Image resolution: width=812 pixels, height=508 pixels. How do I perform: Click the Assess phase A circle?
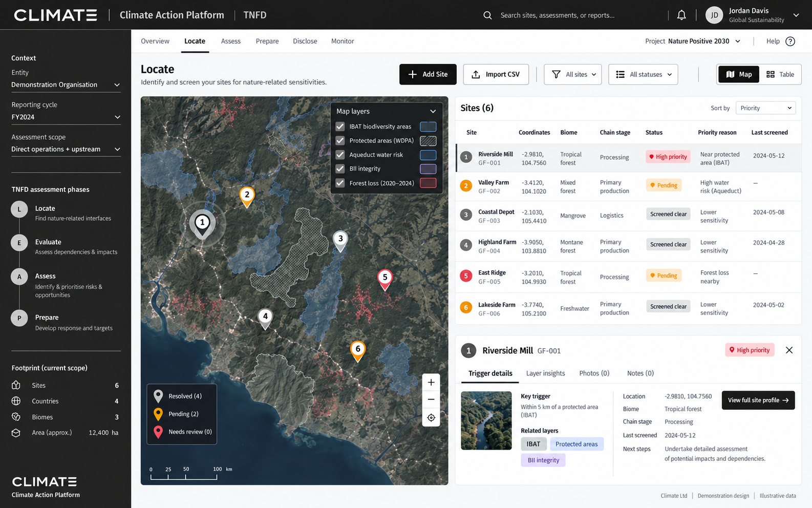tap(19, 277)
